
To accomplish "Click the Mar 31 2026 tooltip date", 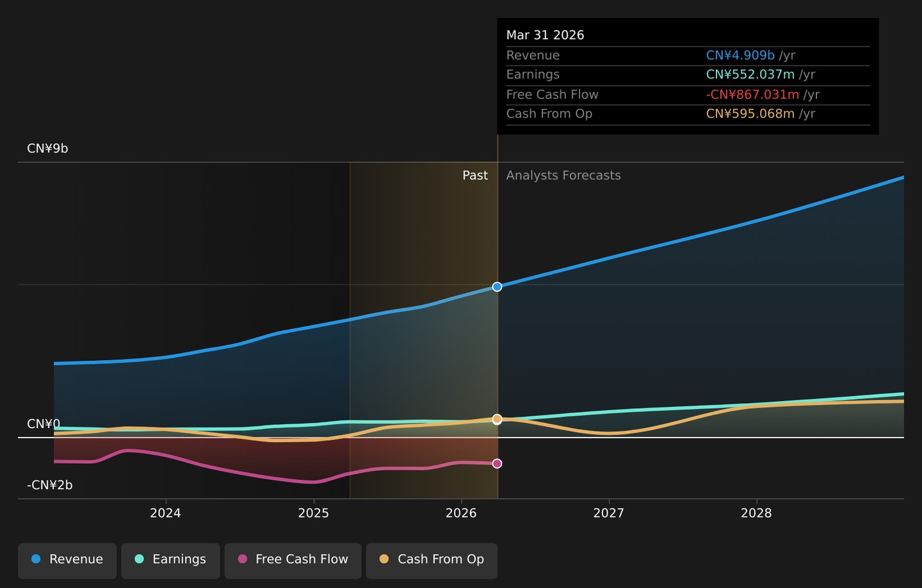I will pos(546,35).
